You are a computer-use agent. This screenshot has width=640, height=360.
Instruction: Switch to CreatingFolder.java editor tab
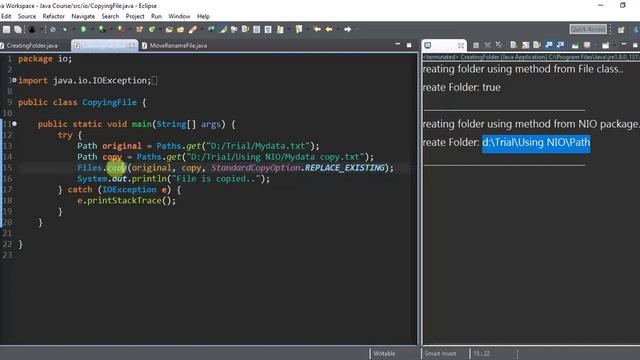pyautogui.click(x=32, y=45)
